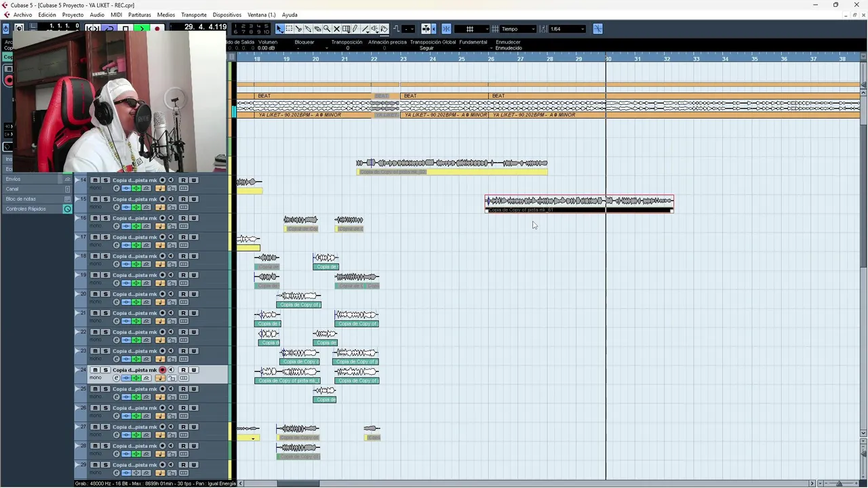The image size is (868, 488).
Task: Toggle Auto-Scroll in the toolbar
Action: tap(425, 28)
